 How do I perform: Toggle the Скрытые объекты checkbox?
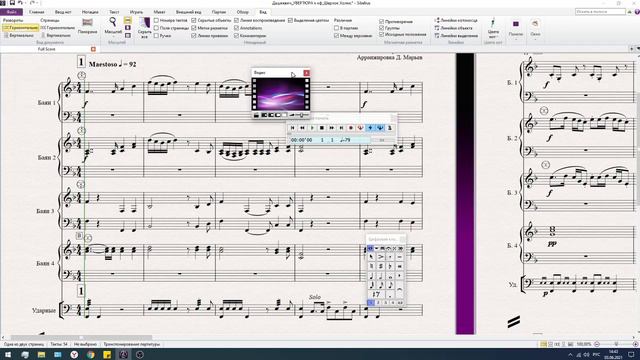tap(194, 20)
